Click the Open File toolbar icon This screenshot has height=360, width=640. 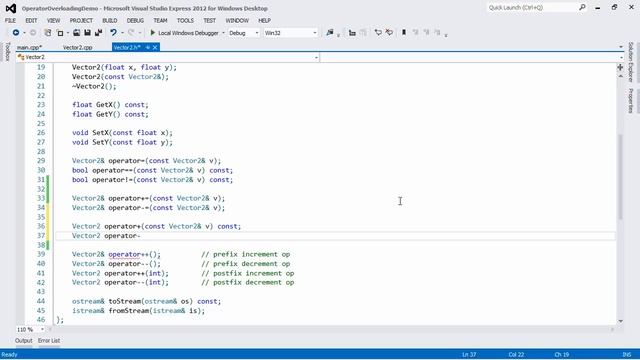pyautogui.click(x=76, y=33)
